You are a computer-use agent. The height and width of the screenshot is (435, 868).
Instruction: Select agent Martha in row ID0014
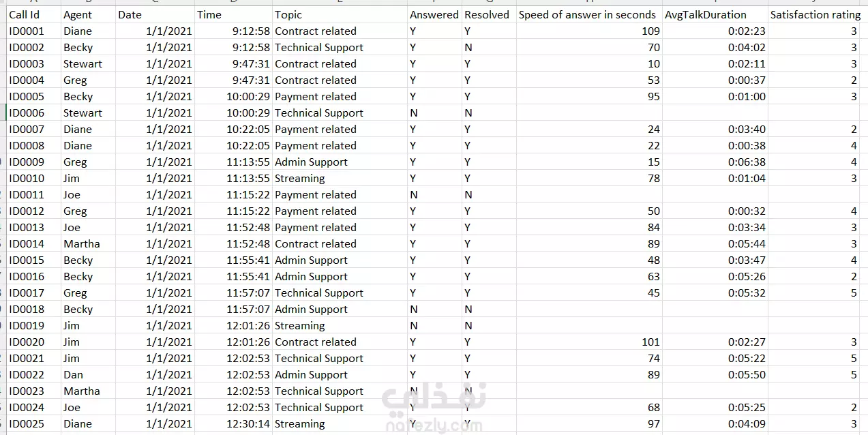(88, 243)
